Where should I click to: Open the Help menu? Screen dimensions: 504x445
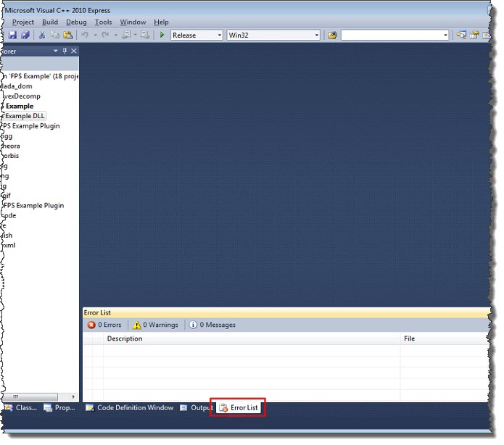161,22
